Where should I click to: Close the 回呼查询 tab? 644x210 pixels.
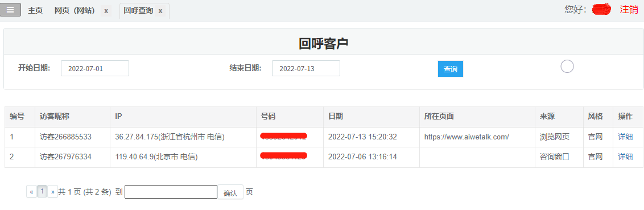160,11
